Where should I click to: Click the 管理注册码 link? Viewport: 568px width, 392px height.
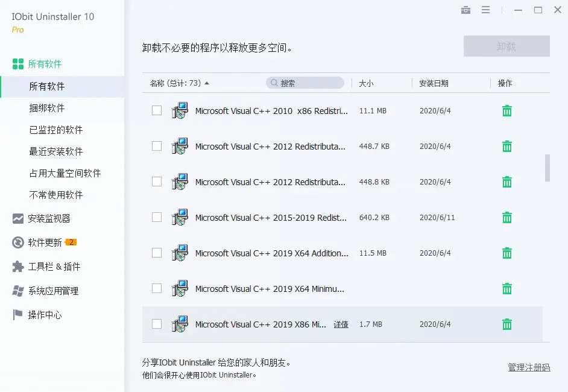pyautogui.click(x=529, y=367)
